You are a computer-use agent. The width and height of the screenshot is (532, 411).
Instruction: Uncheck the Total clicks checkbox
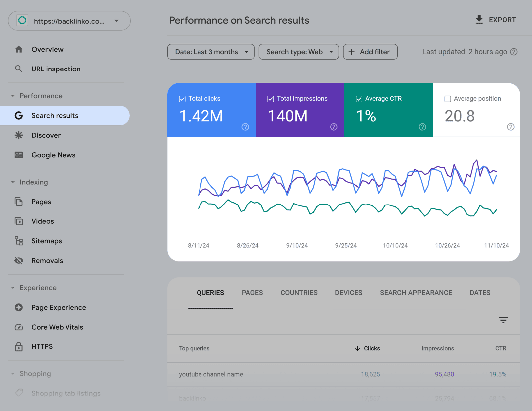tap(182, 99)
